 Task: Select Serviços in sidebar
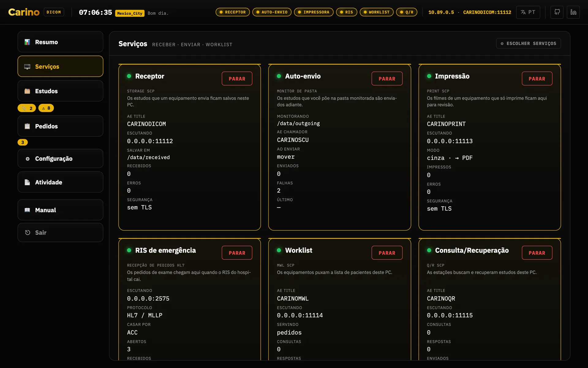60,67
